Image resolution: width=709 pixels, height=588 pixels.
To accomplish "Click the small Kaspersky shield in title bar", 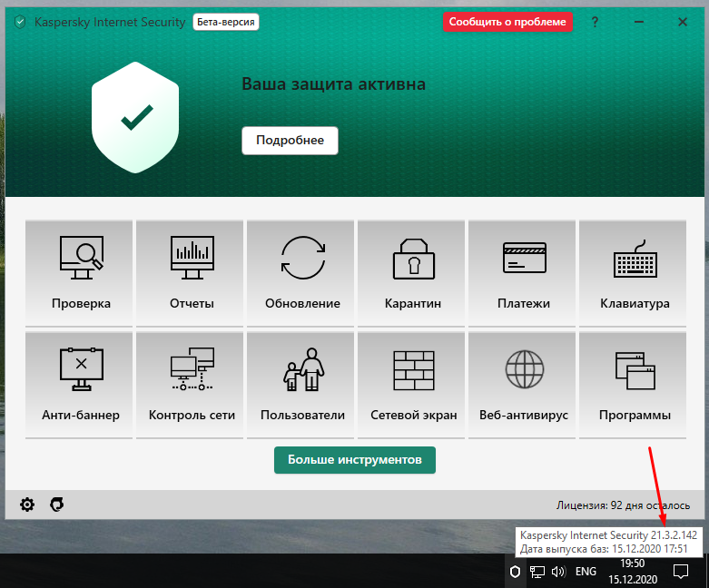I will [x=20, y=22].
